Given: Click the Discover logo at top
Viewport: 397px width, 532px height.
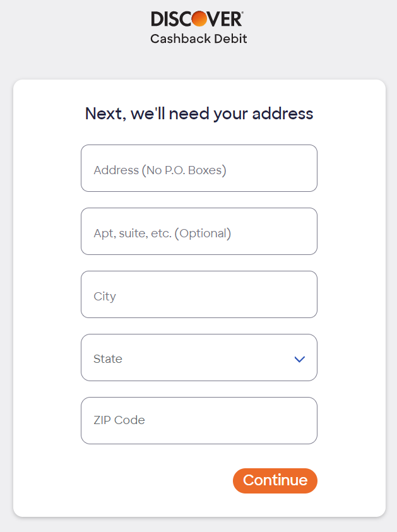Looking at the screenshot, I should (x=197, y=19).
